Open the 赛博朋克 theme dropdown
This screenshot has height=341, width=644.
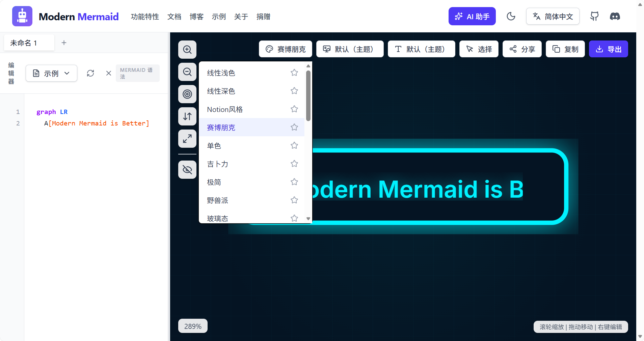coord(286,49)
